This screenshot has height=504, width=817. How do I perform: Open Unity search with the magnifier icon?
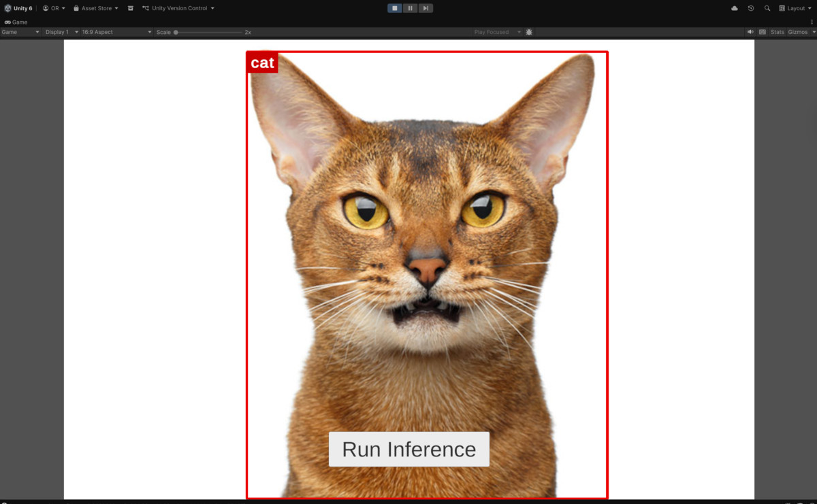[x=767, y=8]
